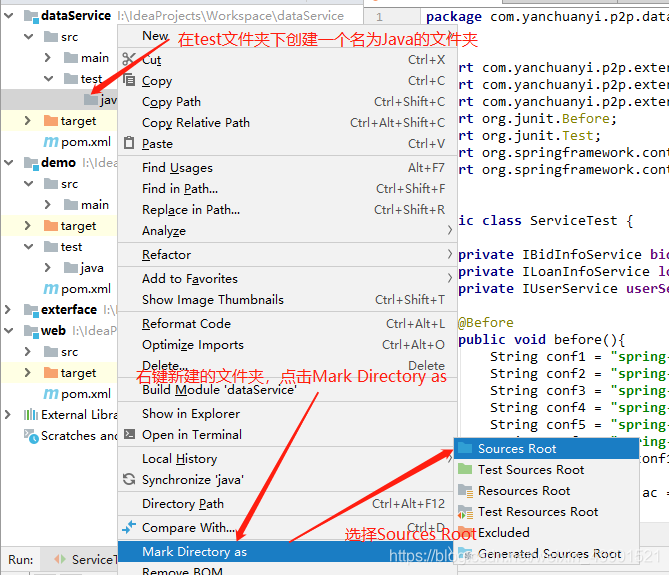Screen dimensions: 669x575
Task: Expand the External Libraries node
Action: pos(8,415)
